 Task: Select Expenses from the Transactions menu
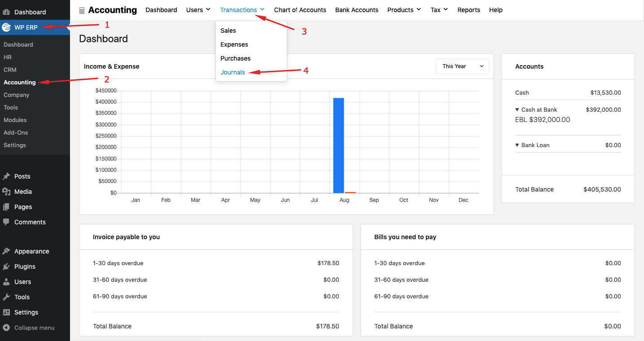point(234,44)
